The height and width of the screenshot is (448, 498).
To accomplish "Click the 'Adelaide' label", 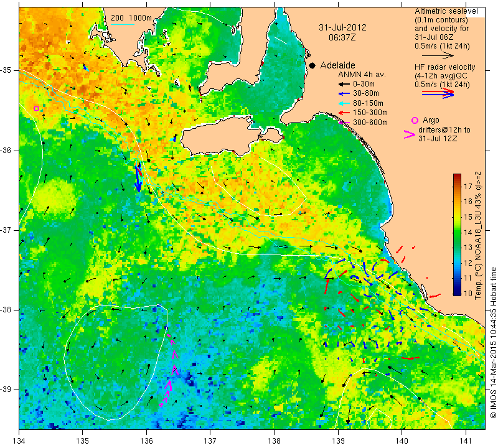I will click(337, 65).
